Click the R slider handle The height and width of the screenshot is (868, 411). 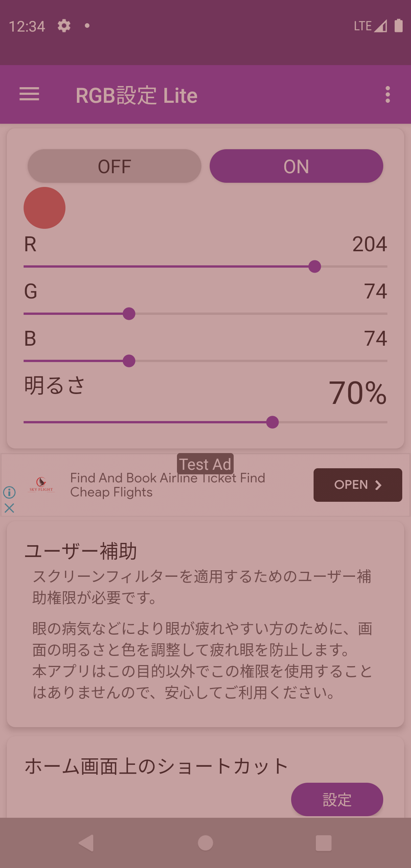[x=315, y=266]
